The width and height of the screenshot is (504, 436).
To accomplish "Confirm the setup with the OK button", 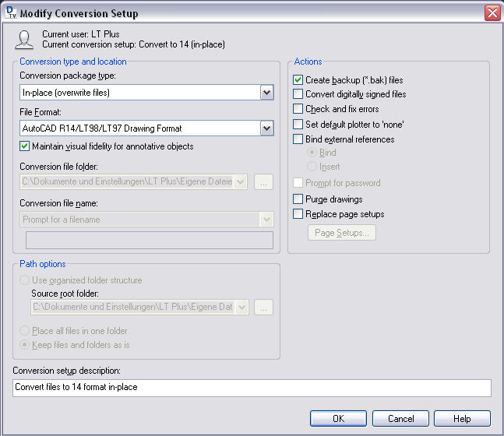I will 338,419.
